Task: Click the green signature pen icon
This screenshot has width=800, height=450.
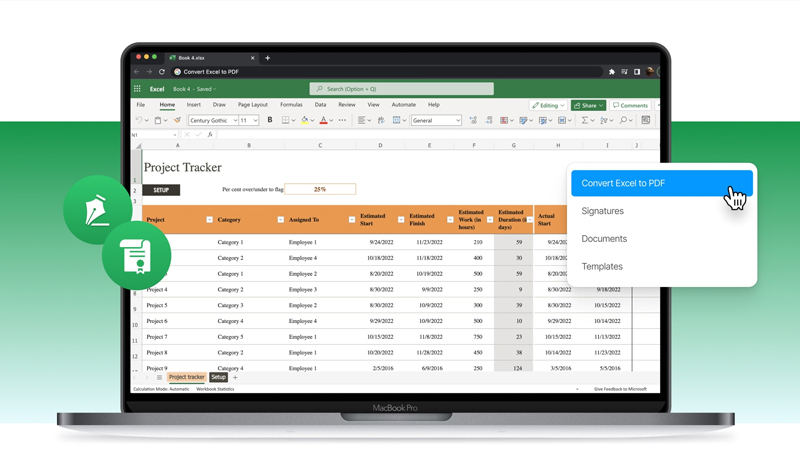Action: pyautogui.click(x=97, y=210)
